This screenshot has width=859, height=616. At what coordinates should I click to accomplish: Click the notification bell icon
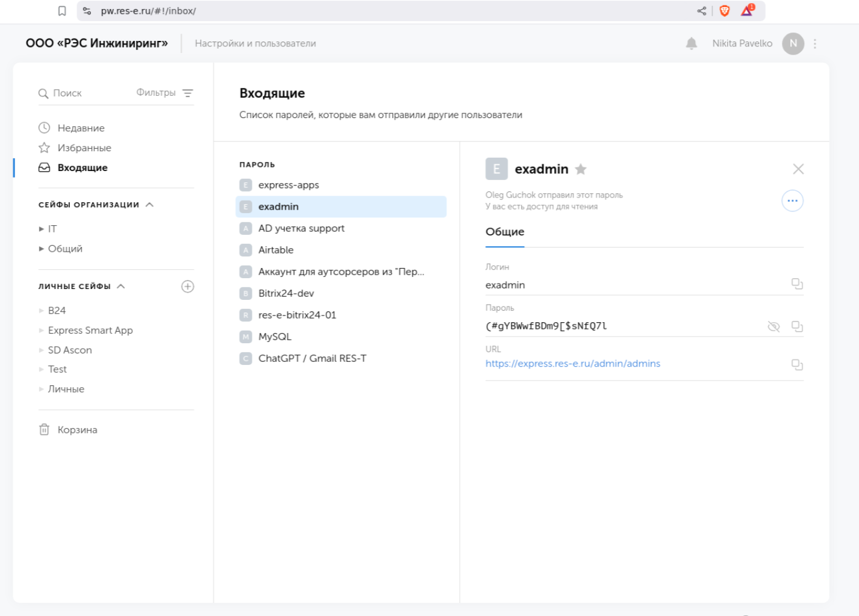tap(691, 43)
